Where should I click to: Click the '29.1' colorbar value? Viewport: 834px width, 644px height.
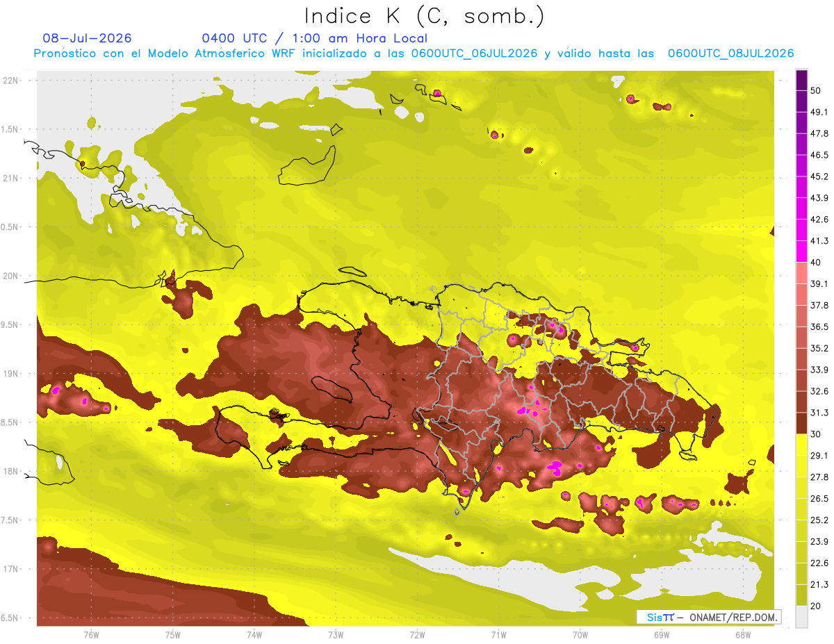(x=819, y=455)
